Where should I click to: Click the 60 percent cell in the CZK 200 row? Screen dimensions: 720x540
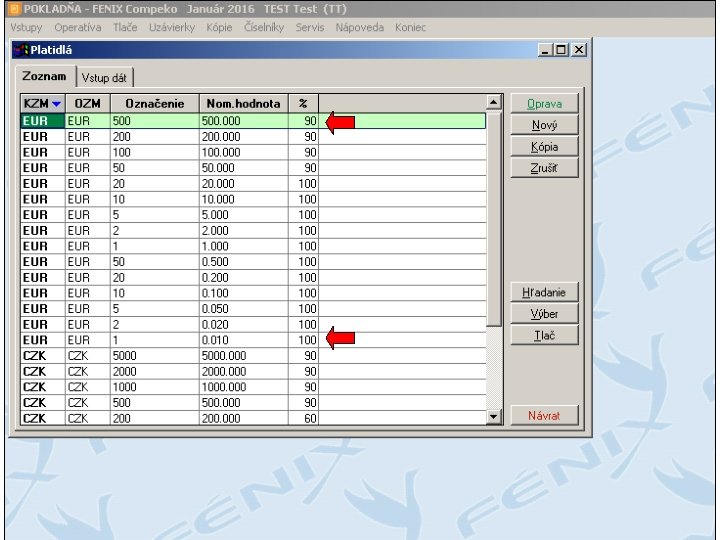tap(304, 418)
